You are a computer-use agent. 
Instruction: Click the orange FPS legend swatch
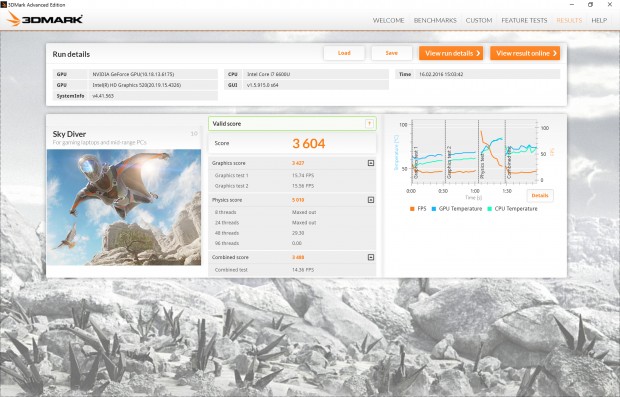point(412,209)
